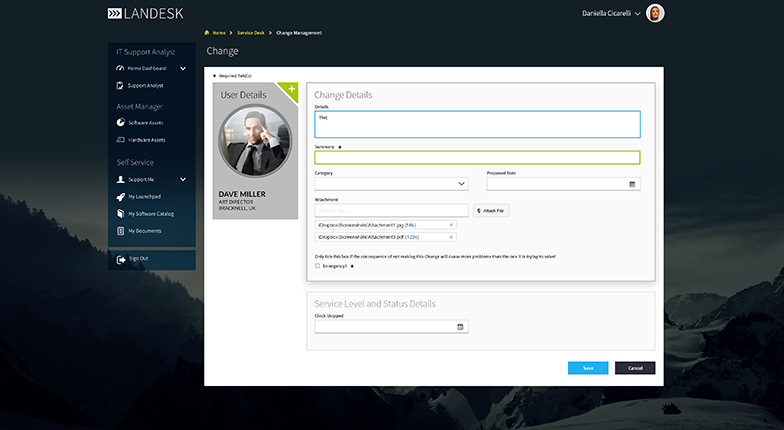Open the Daniella Cicarelli user menu
This screenshot has width=784, height=430.
637,14
